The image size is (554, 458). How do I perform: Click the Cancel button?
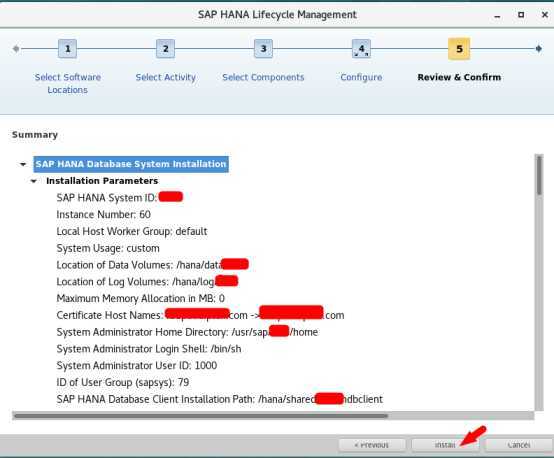[518, 445]
